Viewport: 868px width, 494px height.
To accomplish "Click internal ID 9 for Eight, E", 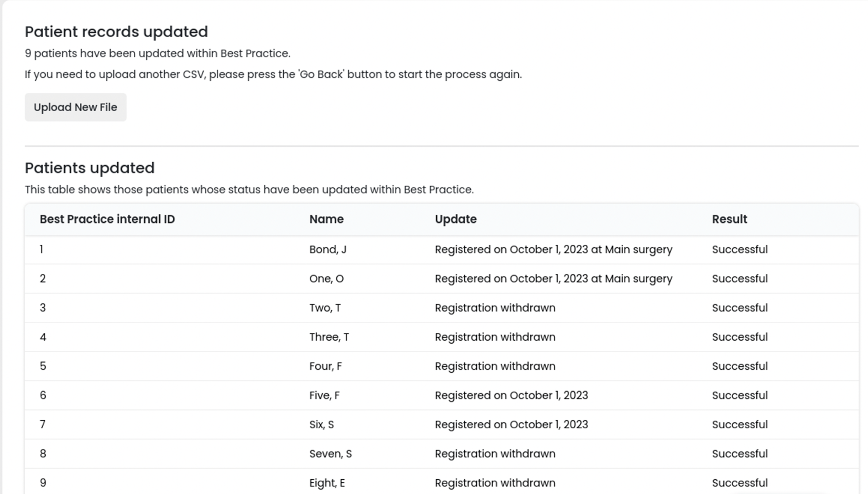I will point(43,482).
